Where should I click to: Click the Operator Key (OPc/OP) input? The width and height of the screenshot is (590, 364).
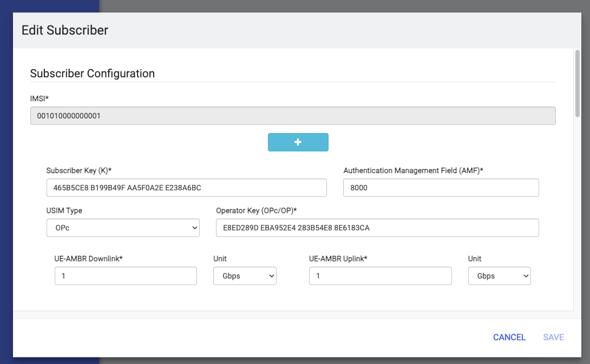click(x=377, y=228)
